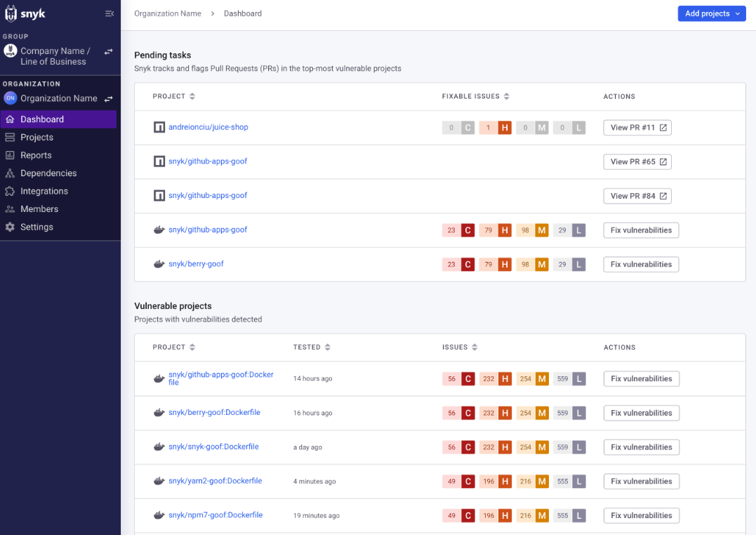The image size is (756, 535).
Task: Click Docker icon beside snyk/yarn2-goof:Dockerfile
Action: [x=159, y=482]
